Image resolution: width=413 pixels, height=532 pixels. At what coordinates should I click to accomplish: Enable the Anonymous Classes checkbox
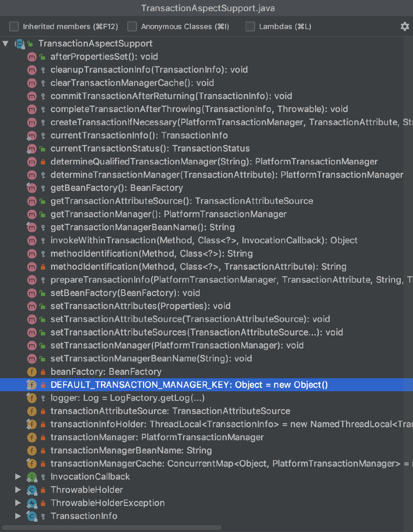point(132,26)
